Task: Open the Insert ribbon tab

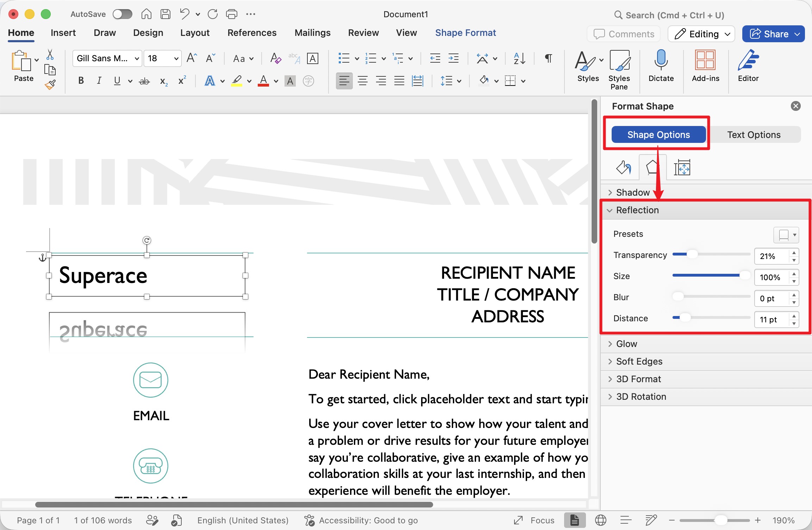Action: click(x=63, y=33)
